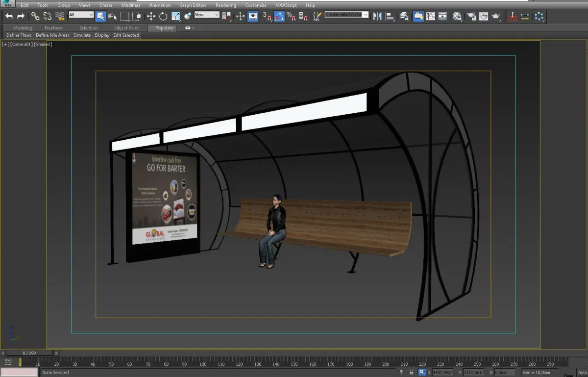Select the Select and Move tool

151,16
